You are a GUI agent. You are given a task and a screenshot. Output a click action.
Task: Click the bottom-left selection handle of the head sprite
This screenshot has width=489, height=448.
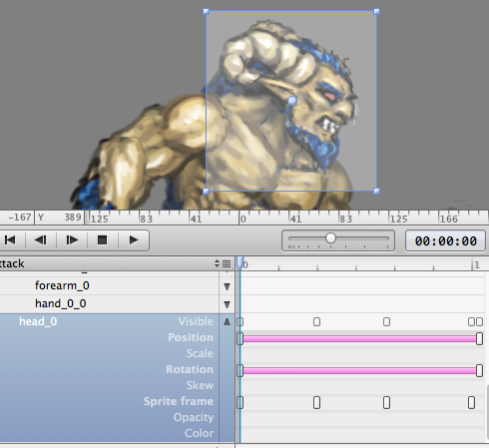click(x=206, y=191)
